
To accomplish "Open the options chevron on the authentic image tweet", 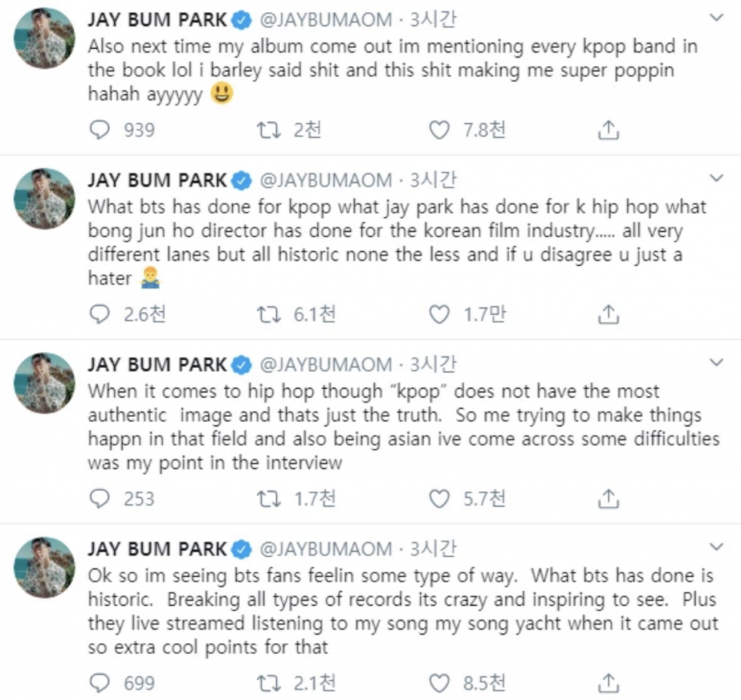I will tap(716, 362).
